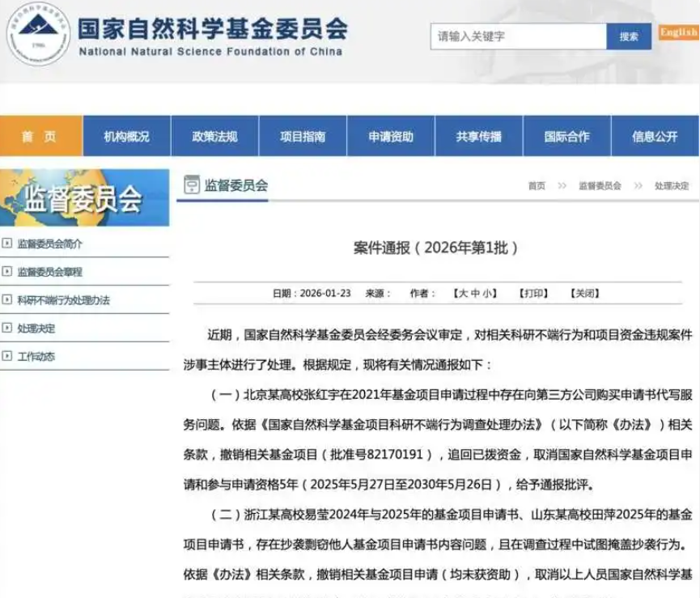Open the 信息公开 menu

655,136
